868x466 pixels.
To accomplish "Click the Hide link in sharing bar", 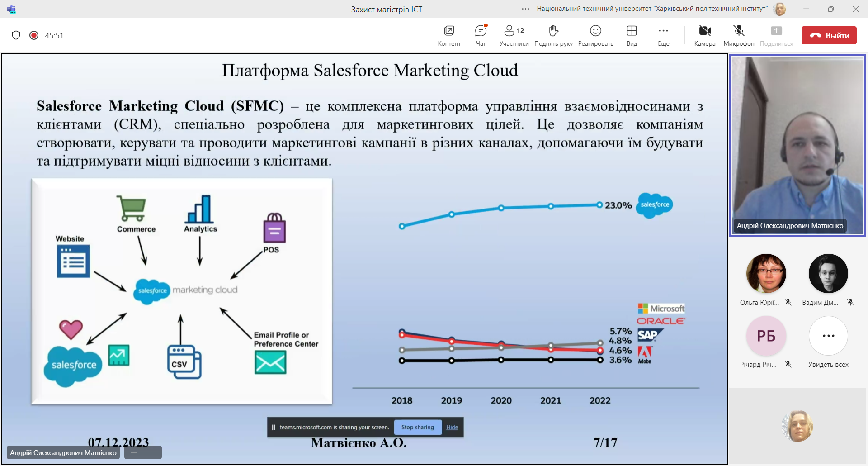I will [452, 427].
